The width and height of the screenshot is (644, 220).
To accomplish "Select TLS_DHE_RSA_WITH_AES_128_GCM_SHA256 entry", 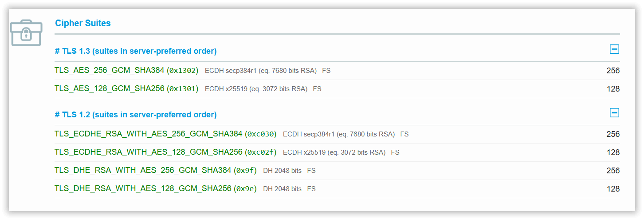I will pos(143,188).
